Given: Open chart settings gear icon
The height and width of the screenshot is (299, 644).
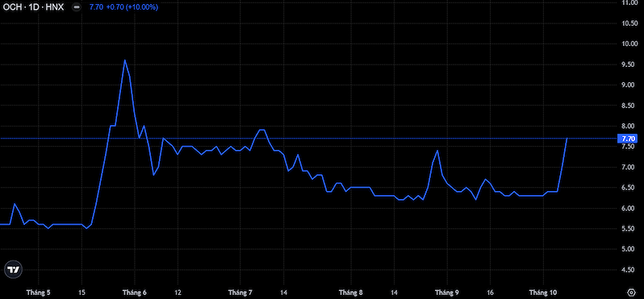Looking at the screenshot, I should (631, 293).
